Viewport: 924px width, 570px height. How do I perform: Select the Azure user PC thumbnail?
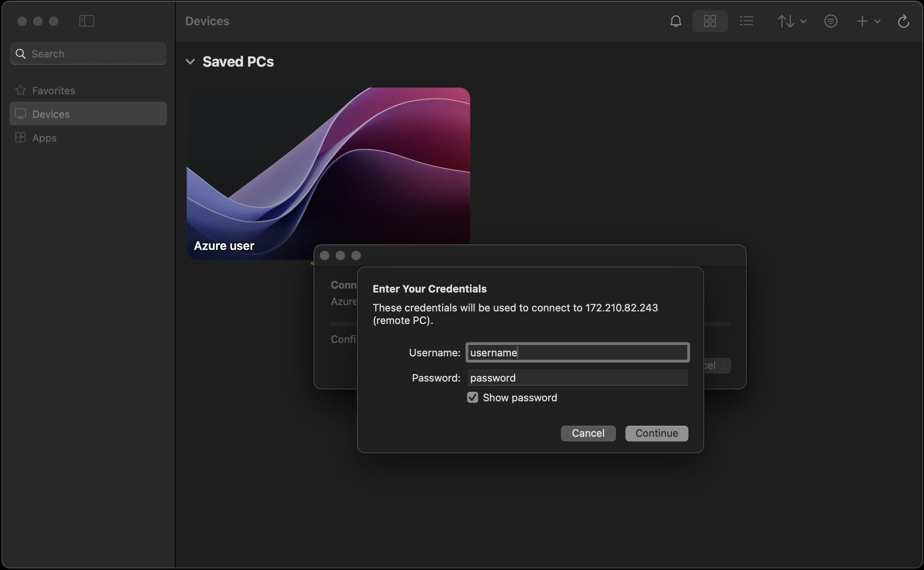pyautogui.click(x=328, y=173)
